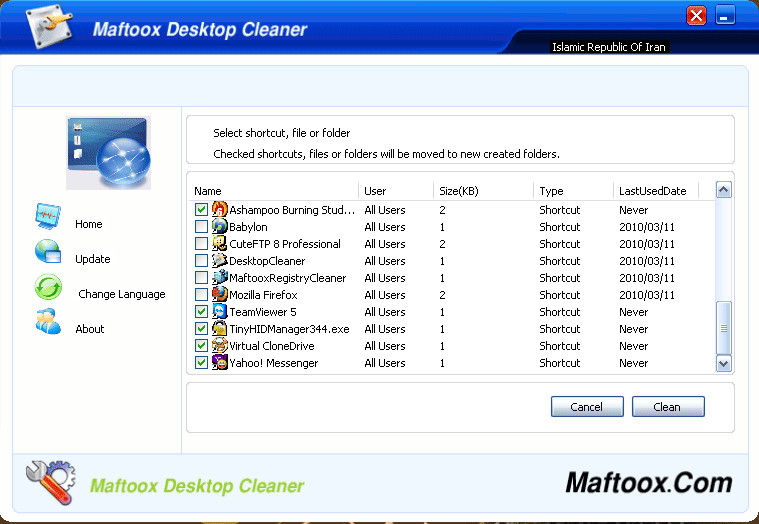759x524 pixels.
Task: Select the Virtual CloneDrive row name
Action: pyautogui.click(x=272, y=346)
